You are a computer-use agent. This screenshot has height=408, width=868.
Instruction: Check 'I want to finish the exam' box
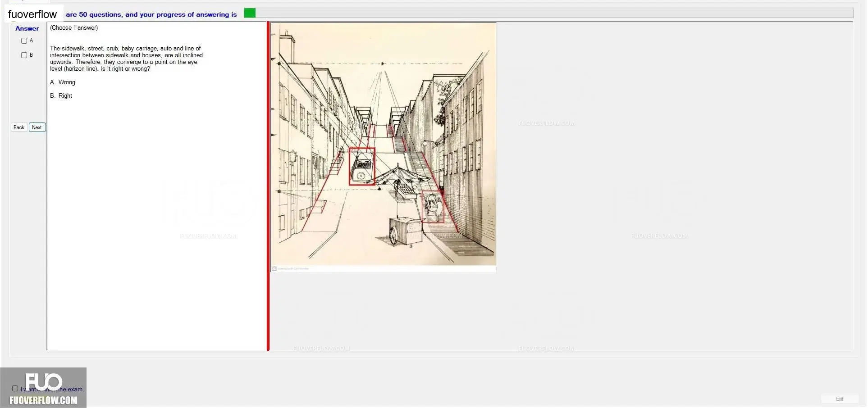point(15,388)
